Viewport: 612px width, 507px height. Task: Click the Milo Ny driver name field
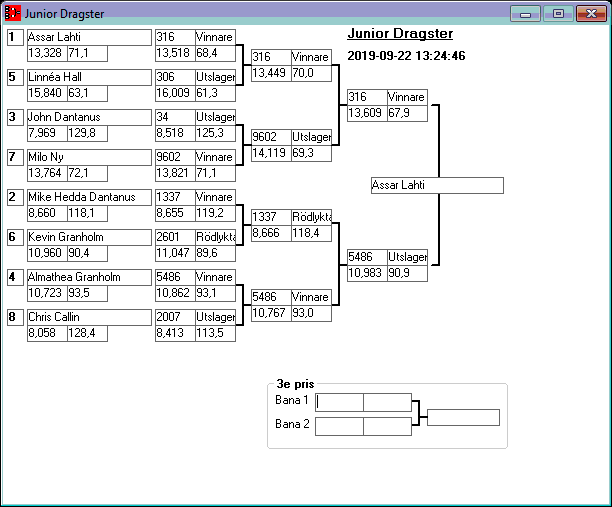88,157
